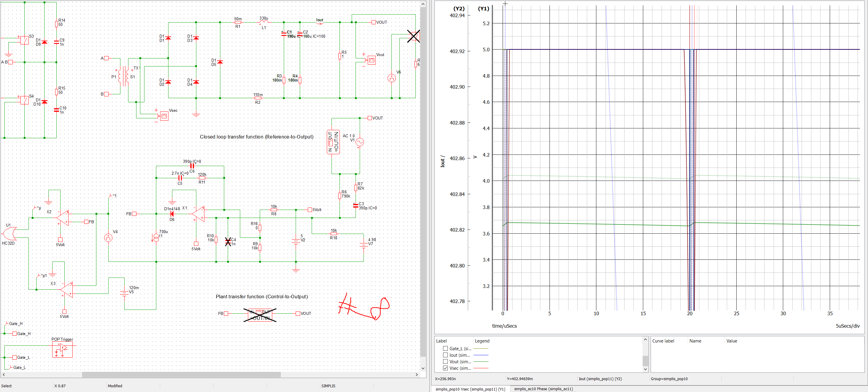Select the S4 switch component
The image size is (868, 392).
pos(24,100)
